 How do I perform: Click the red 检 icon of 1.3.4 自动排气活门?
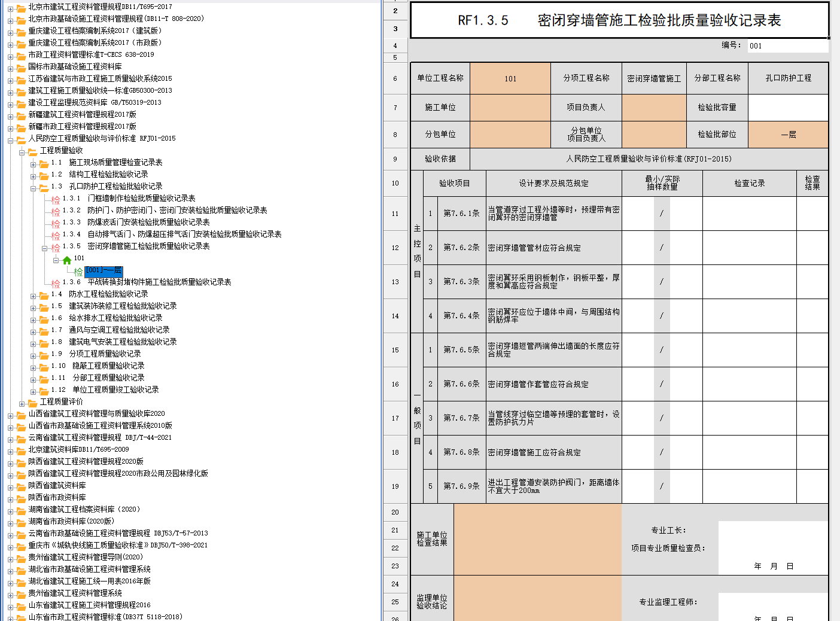[56, 235]
